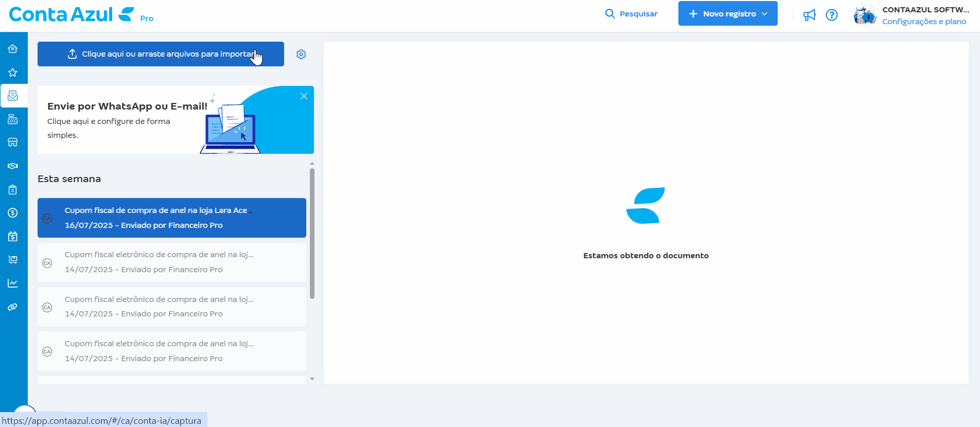Open the calendar with dollar icon
This screenshot has width=980, height=427.
click(x=13, y=237)
